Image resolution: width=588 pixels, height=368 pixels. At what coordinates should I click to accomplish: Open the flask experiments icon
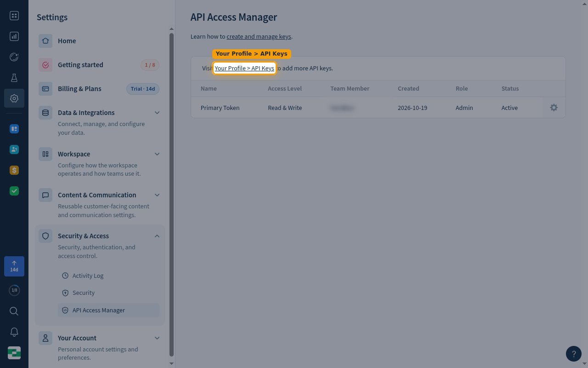point(14,78)
